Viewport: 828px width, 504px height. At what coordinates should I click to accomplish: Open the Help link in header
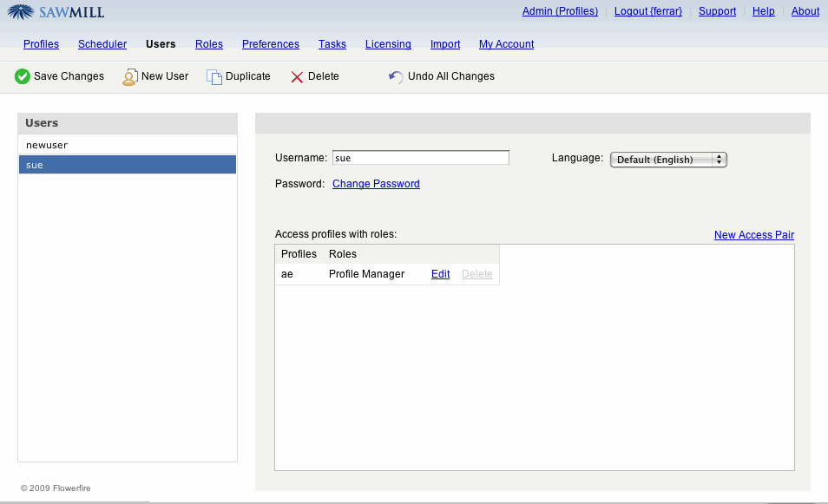coord(764,11)
